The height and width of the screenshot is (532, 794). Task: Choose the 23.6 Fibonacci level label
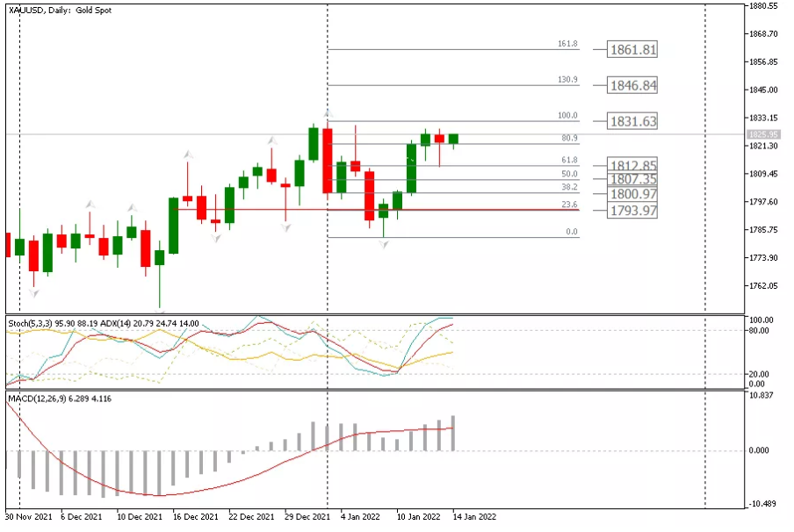569,205
